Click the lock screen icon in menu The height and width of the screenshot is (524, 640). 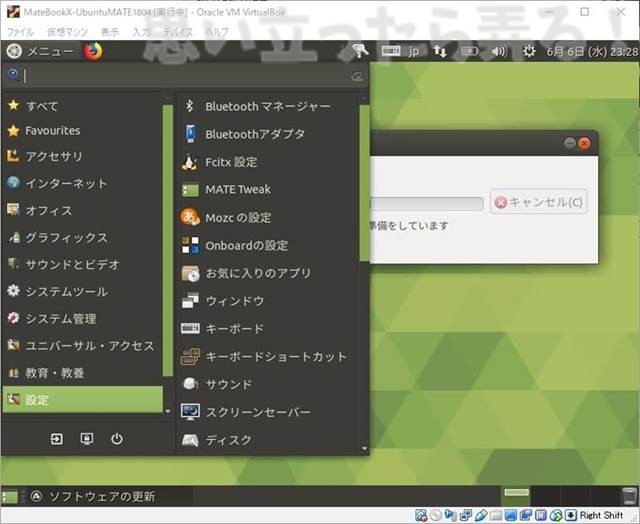87,439
